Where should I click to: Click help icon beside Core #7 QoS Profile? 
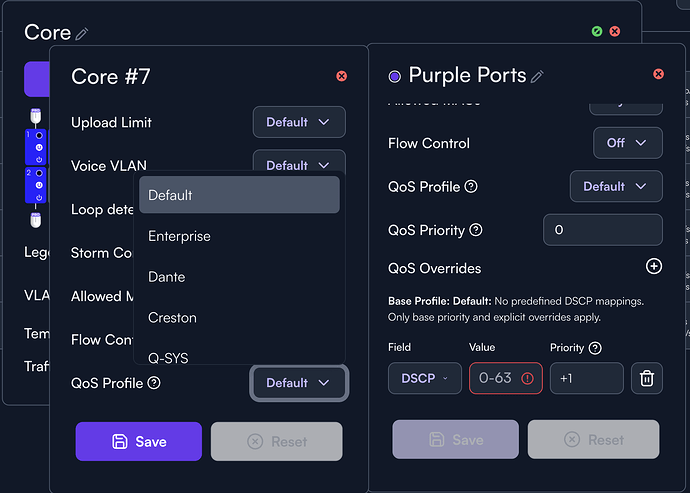[x=154, y=383]
